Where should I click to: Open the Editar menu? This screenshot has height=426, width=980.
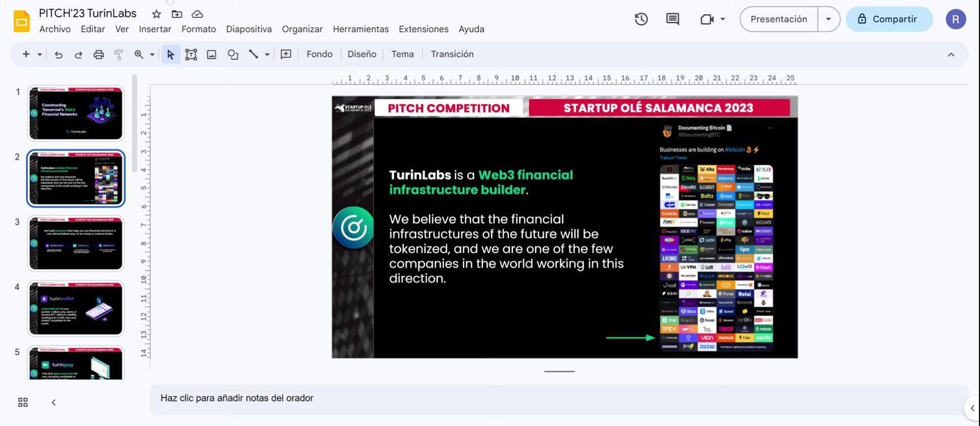point(93,29)
